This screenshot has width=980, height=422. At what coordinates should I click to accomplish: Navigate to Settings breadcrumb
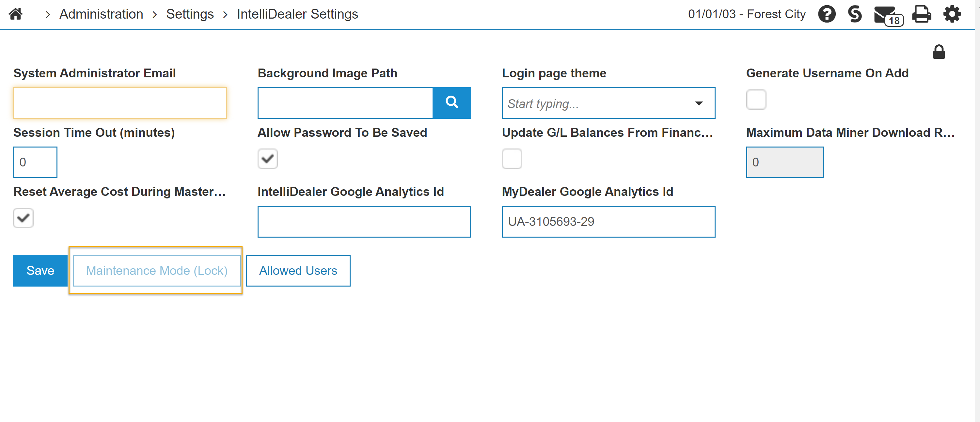pyautogui.click(x=190, y=14)
